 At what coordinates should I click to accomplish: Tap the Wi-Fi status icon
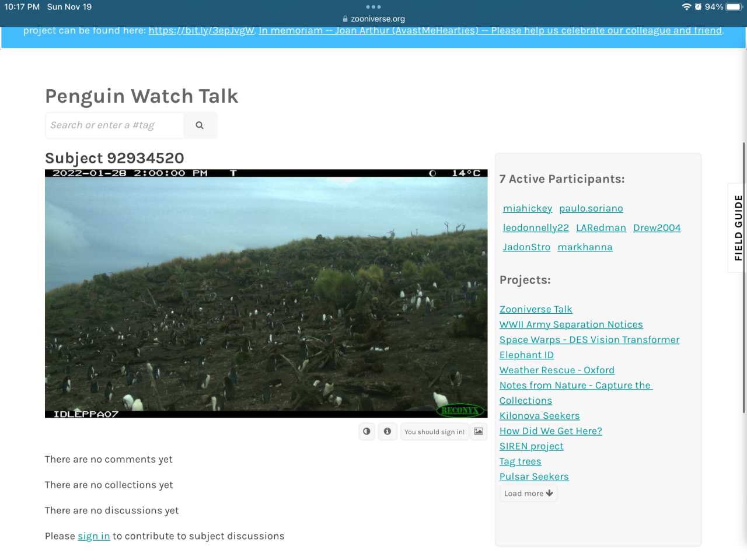(x=686, y=7)
